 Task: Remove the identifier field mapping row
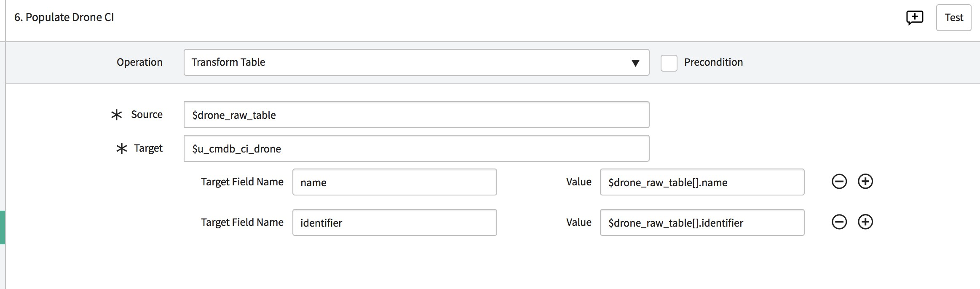(839, 222)
